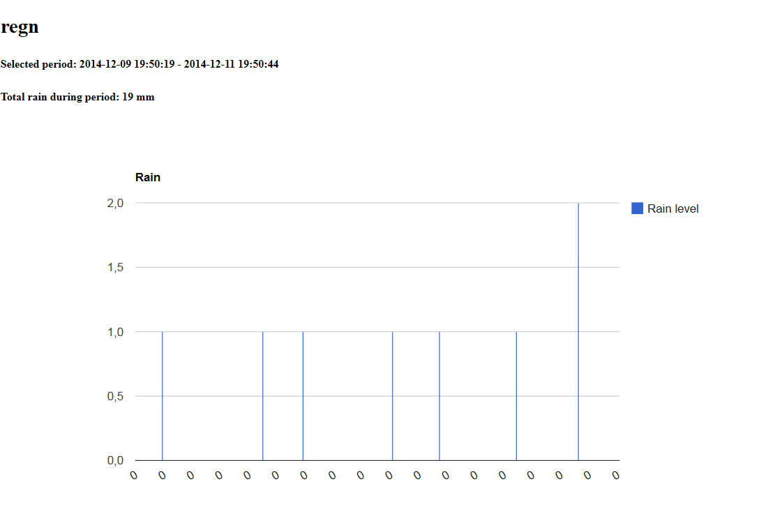Click the third rain bar from left

point(303,396)
